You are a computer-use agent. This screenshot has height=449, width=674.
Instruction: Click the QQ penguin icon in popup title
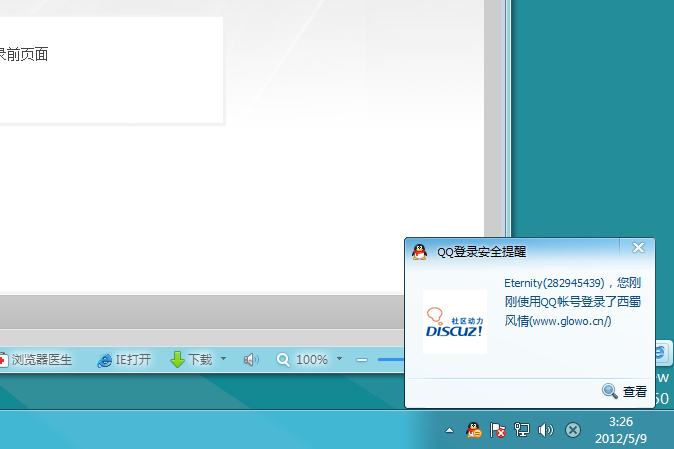click(420, 252)
